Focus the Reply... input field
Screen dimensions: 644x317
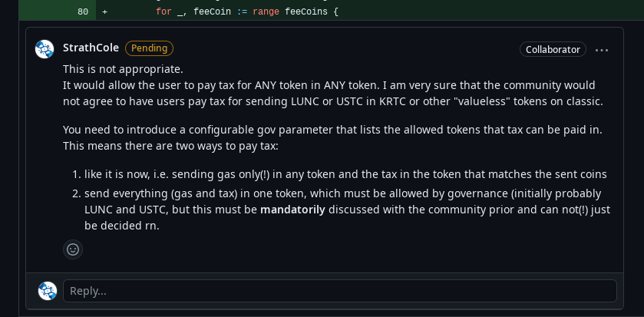pos(339,291)
